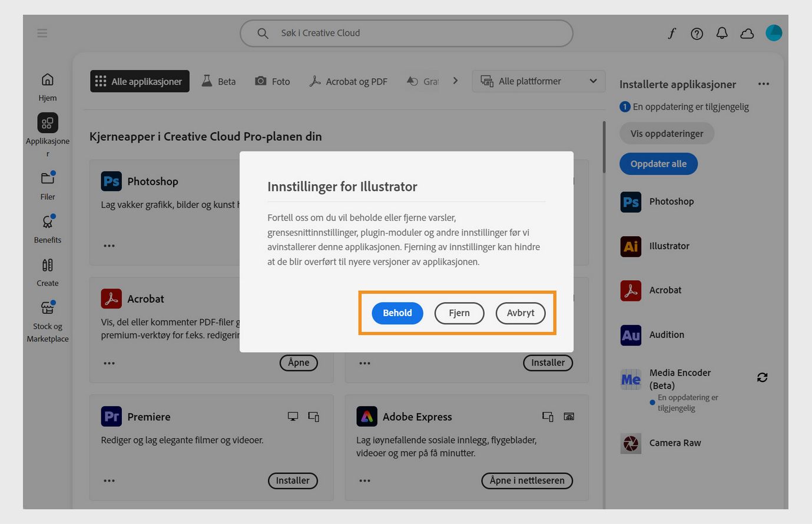Open the profile avatar menu
This screenshot has width=812, height=524.
click(774, 33)
